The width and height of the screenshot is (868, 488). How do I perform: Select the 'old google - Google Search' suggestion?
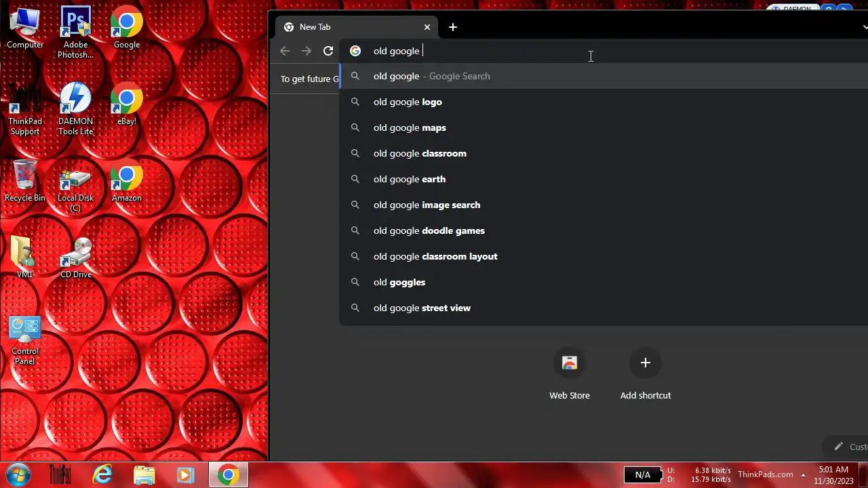tap(604, 76)
